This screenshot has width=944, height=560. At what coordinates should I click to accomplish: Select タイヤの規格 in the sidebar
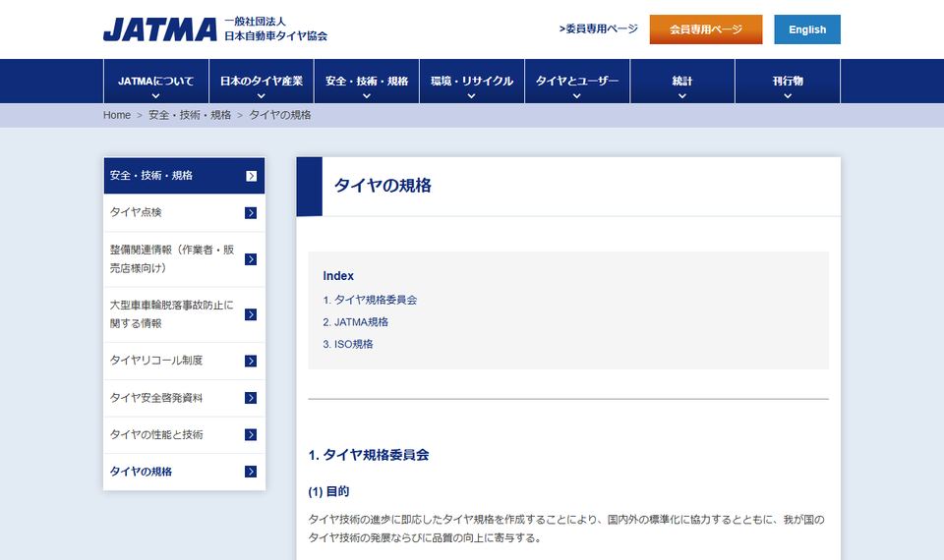coord(184,472)
